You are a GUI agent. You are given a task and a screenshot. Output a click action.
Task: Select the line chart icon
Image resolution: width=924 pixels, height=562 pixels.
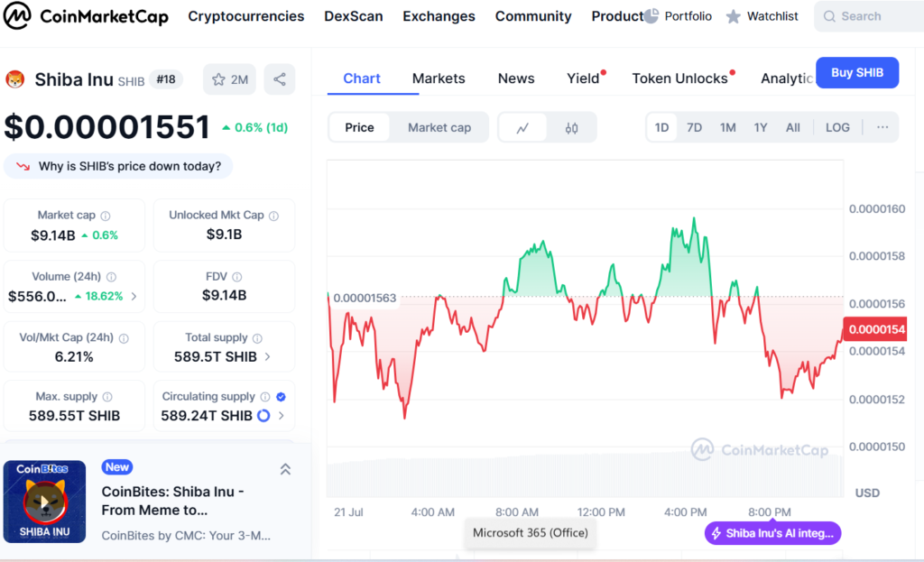[522, 127]
